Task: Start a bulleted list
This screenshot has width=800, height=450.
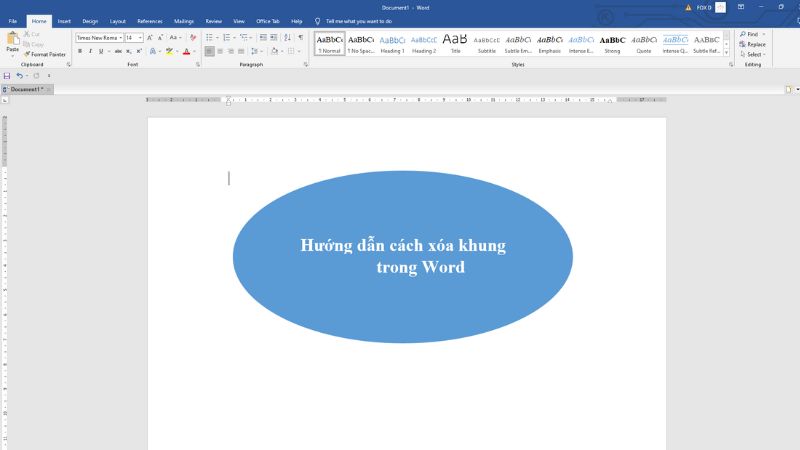Action: click(210, 37)
